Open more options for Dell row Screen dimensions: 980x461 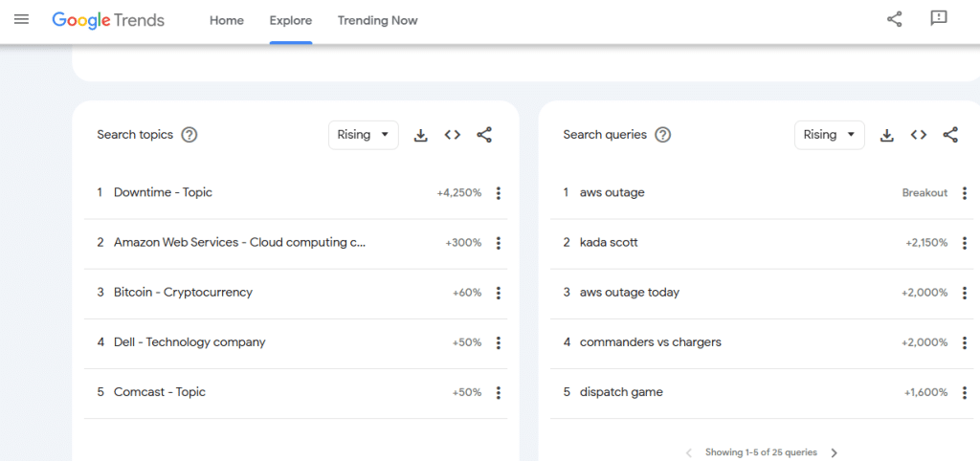(498, 342)
